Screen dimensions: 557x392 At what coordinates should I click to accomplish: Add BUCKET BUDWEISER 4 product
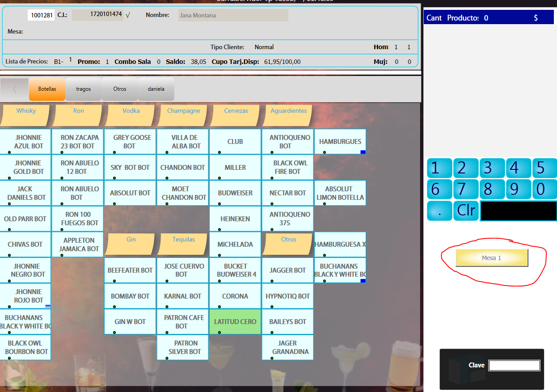point(235,270)
